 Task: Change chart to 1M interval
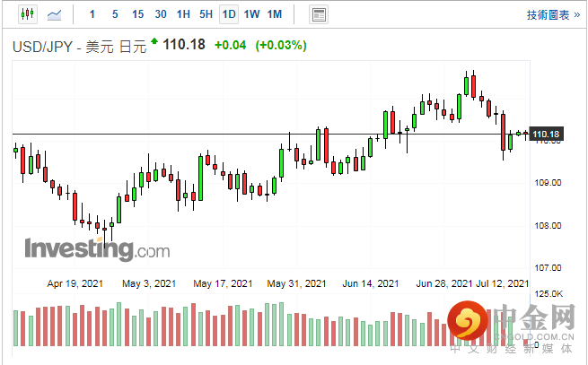coord(275,14)
